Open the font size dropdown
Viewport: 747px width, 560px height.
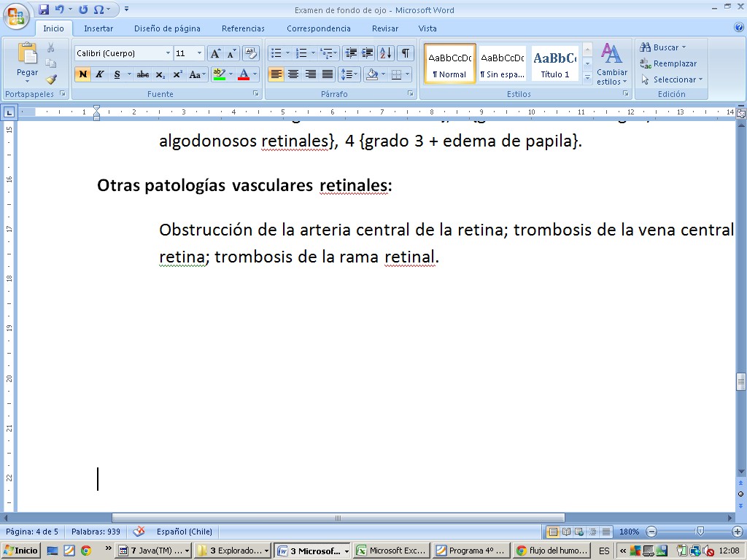pyautogui.click(x=199, y=53)
